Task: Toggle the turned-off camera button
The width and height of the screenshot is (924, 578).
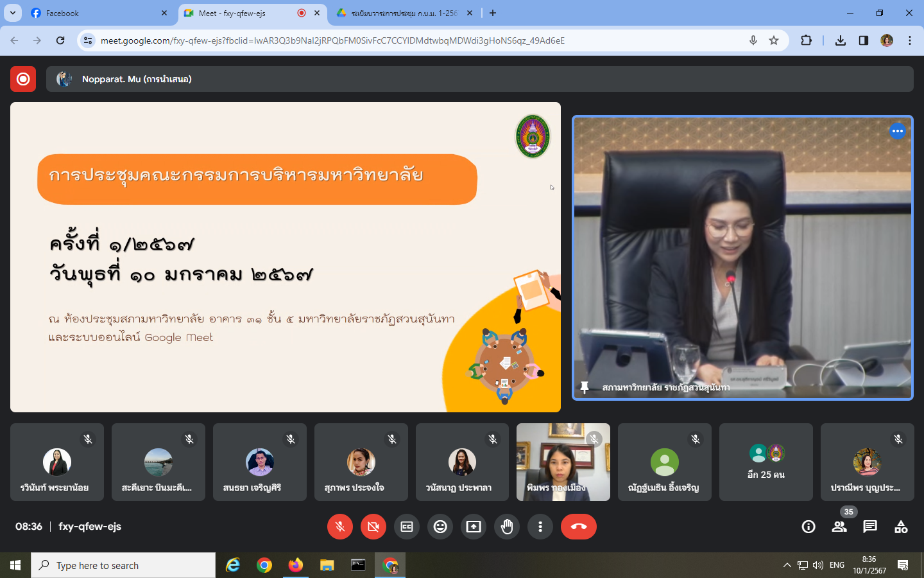Action: [x=373, y=527]
